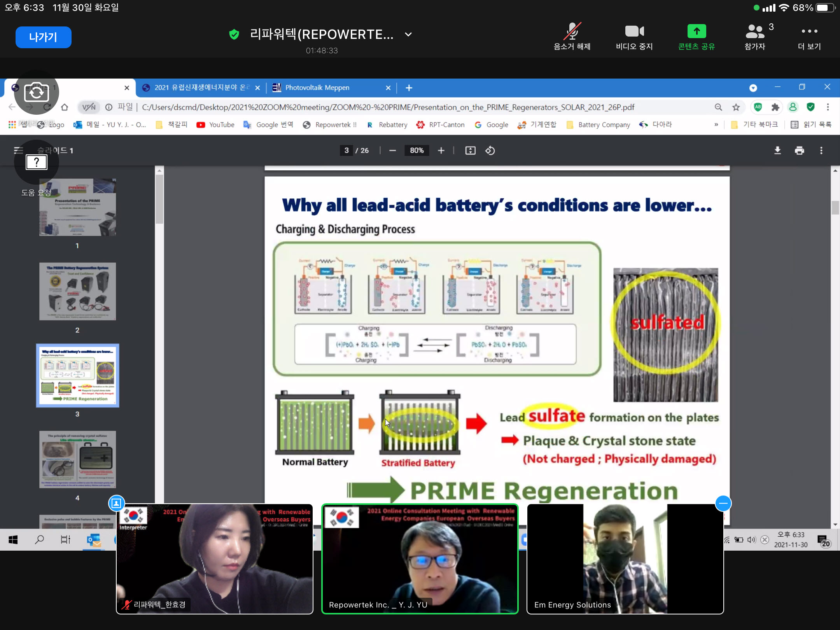Tap the 도움 요청 help request icon

(37, 162)
